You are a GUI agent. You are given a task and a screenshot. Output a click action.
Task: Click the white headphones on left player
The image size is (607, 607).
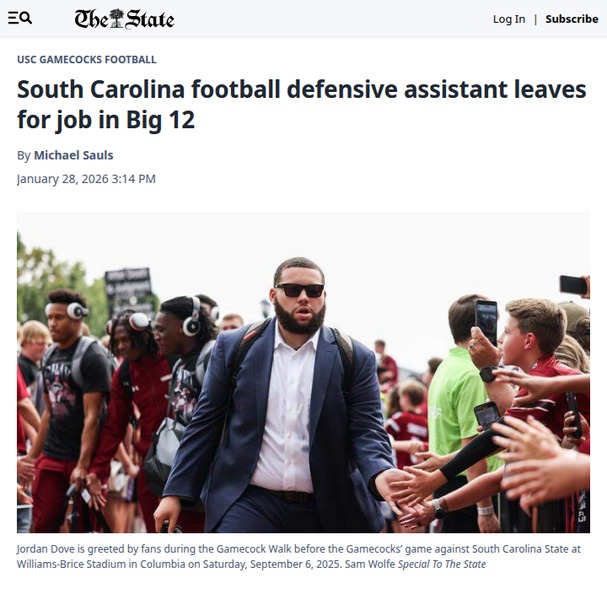pos(77,310)
